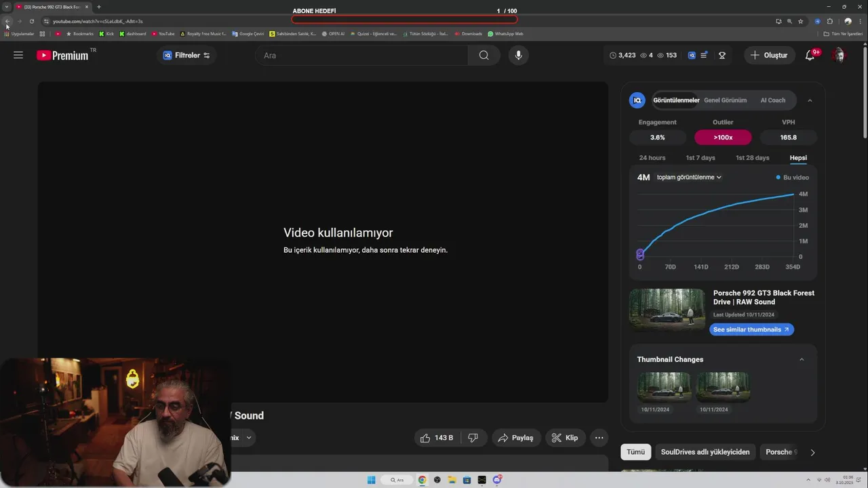
Task: Select the SoulDrives adlı yükleyiciden chip
Action: click(x=705, y=452)
